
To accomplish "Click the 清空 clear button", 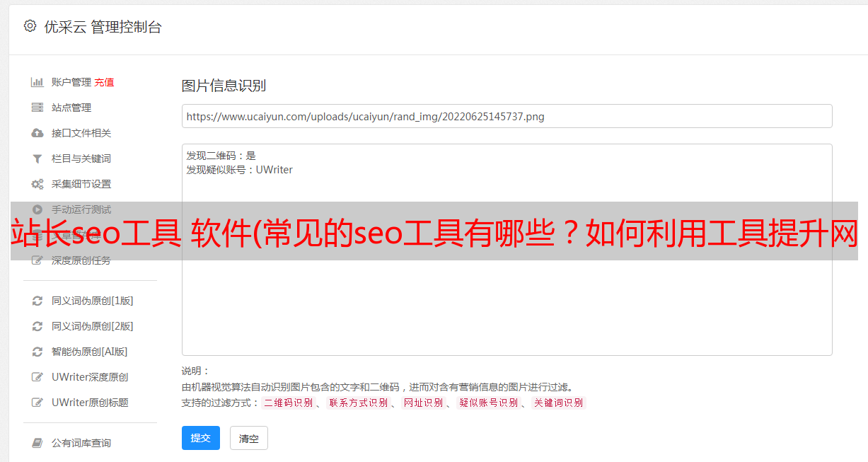I will (249, 438).
